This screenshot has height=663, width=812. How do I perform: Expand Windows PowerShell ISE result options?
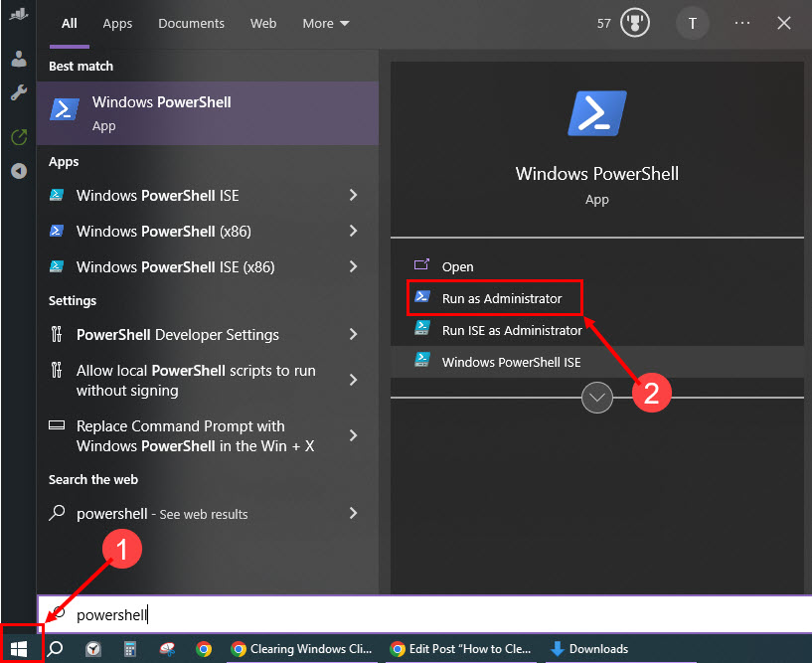(353, 196)
